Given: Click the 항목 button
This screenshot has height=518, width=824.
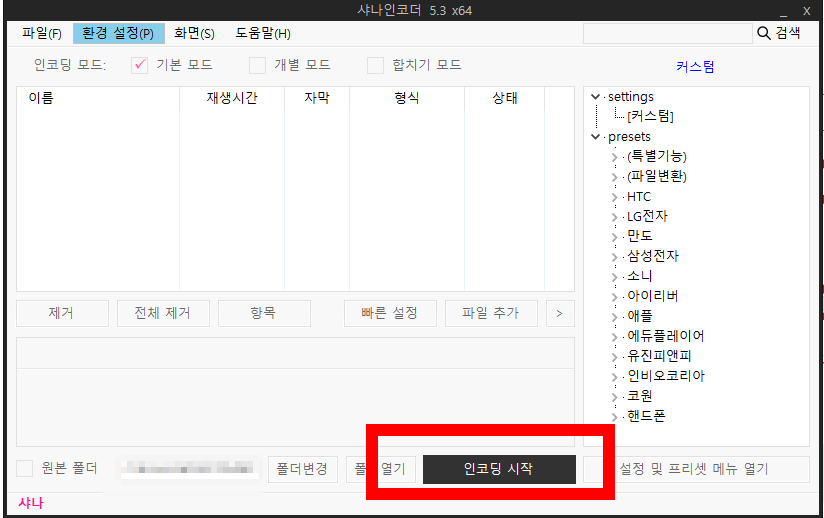Looking at the screenshot, I should (264, 314).
